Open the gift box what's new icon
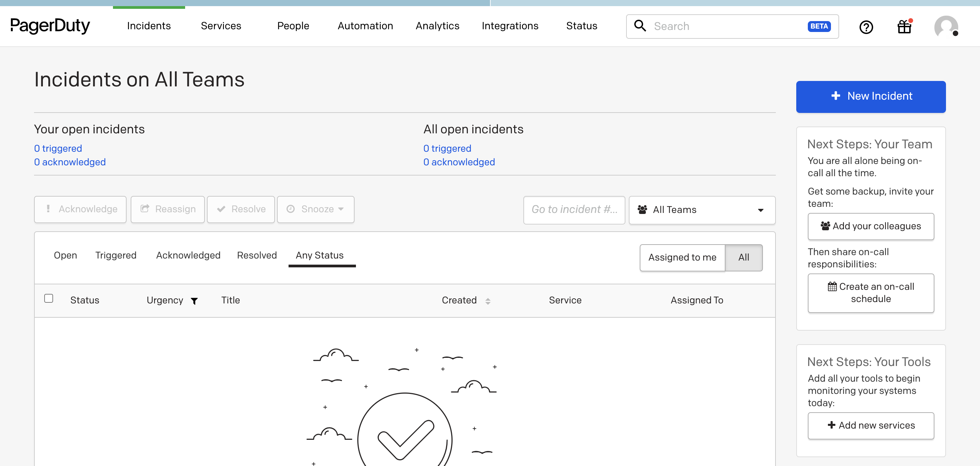The width and height of the screenshot is (980, 466). pyautogui.click(x=905, y=27)
